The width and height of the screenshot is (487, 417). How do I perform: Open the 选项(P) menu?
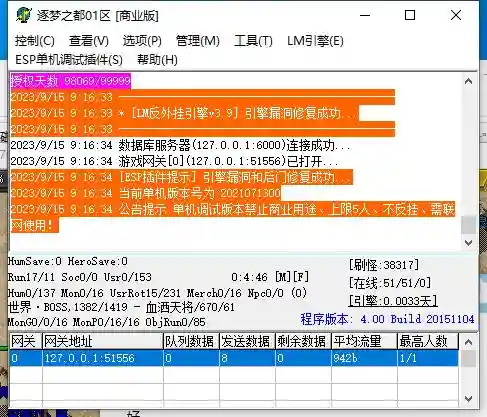point(142,41)
